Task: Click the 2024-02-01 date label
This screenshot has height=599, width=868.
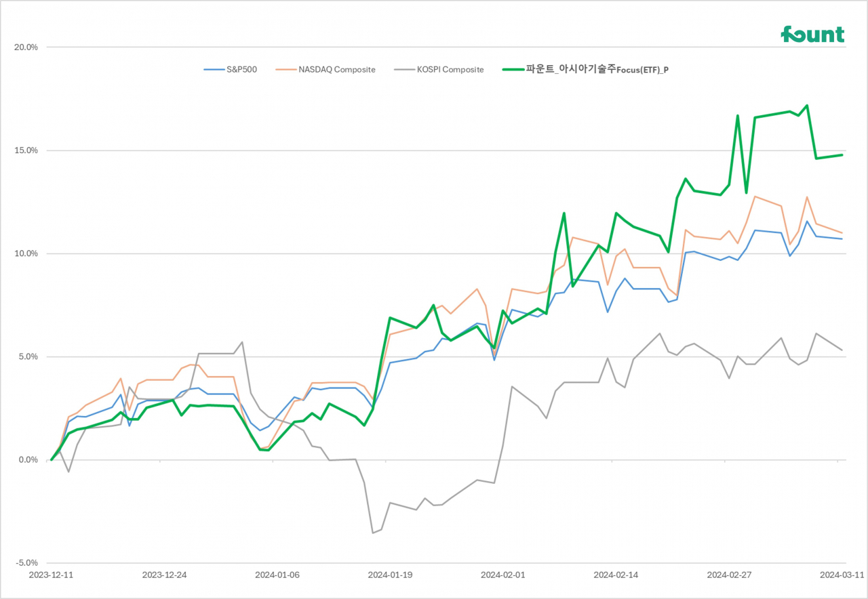Action: 503,575
